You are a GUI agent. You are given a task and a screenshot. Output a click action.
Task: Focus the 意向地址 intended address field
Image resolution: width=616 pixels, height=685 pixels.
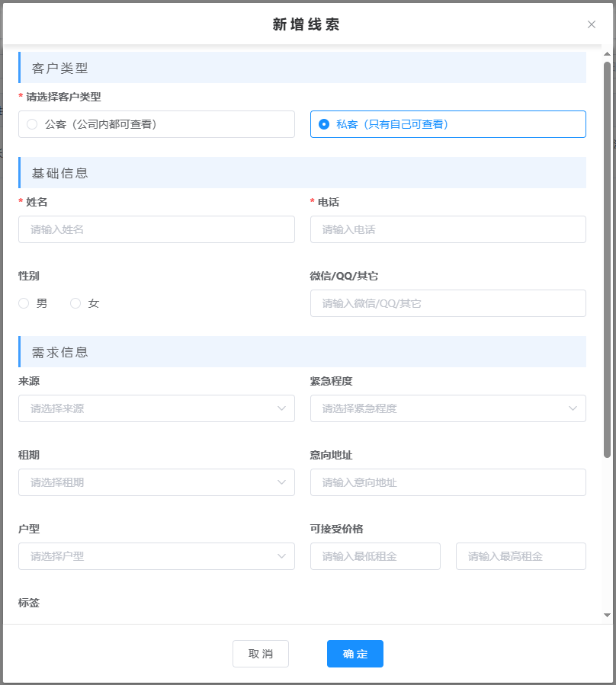448,482
